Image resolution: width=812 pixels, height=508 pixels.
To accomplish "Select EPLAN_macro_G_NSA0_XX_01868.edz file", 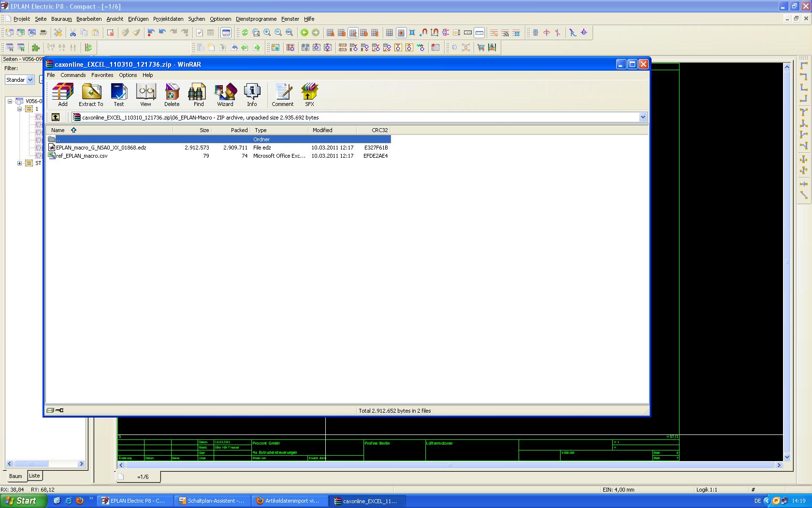I will (101, 148).
